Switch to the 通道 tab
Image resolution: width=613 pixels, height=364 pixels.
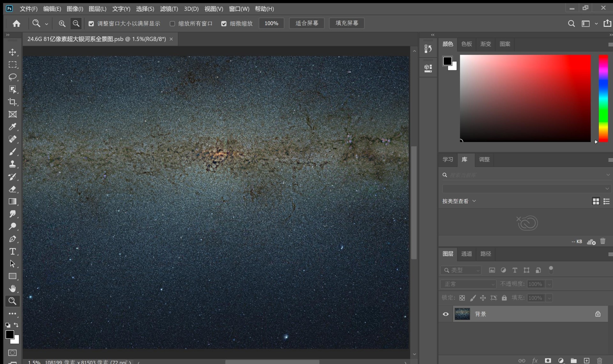coord(466,254)
